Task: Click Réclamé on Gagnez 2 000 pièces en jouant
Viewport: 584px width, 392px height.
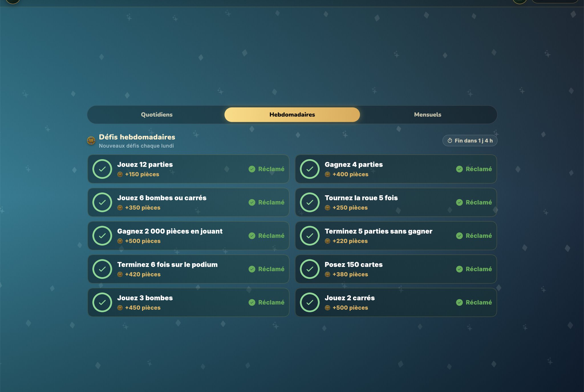Action: (266, 236)
